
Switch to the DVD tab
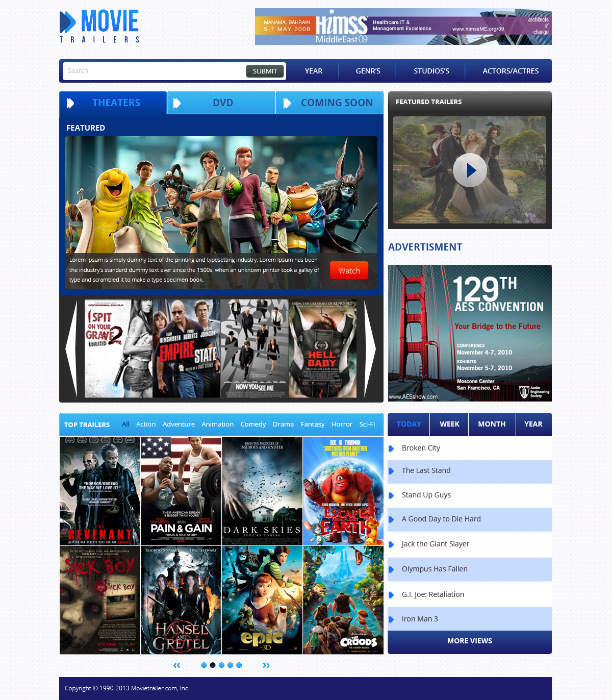tap(221, 103)
